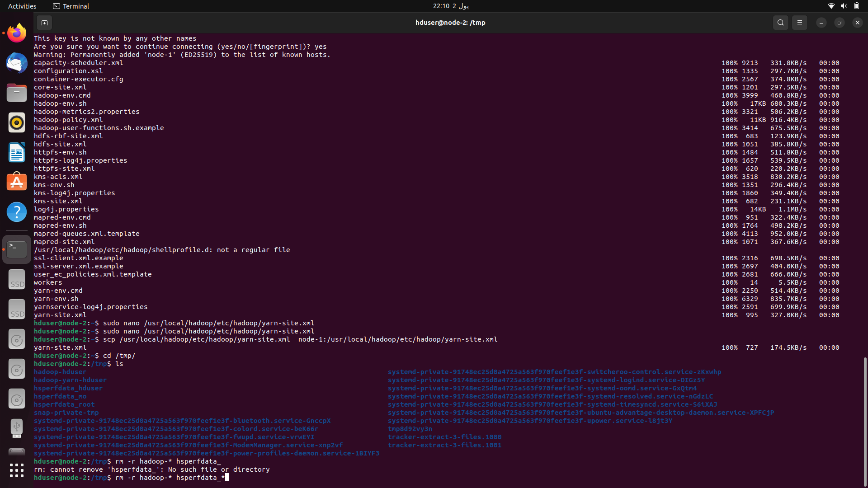This screenshot has height=488, width=868.
Task: Launch LibreOffice Writer from the dock
Action: 17,152
